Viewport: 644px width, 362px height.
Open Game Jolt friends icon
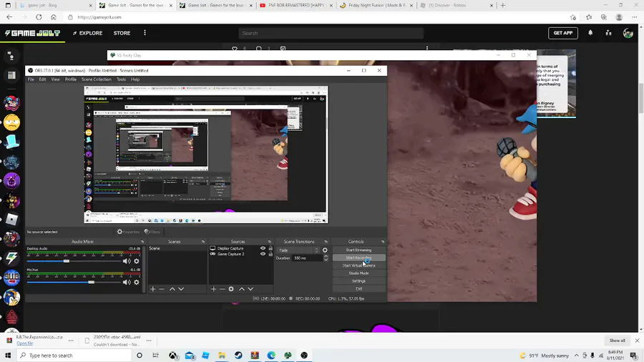click(609, 33)
